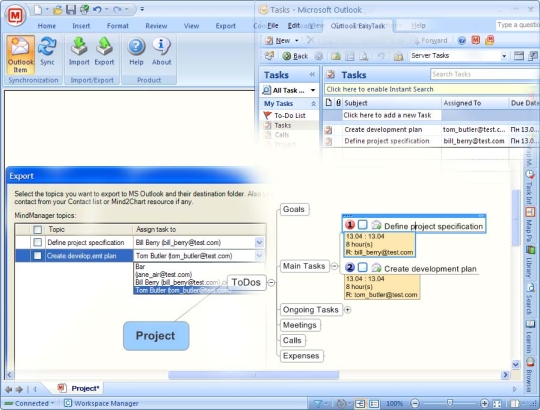Click the blue help icon in Outlook toolbar
This screenshot has width=540, height=410.
point(461,41)
